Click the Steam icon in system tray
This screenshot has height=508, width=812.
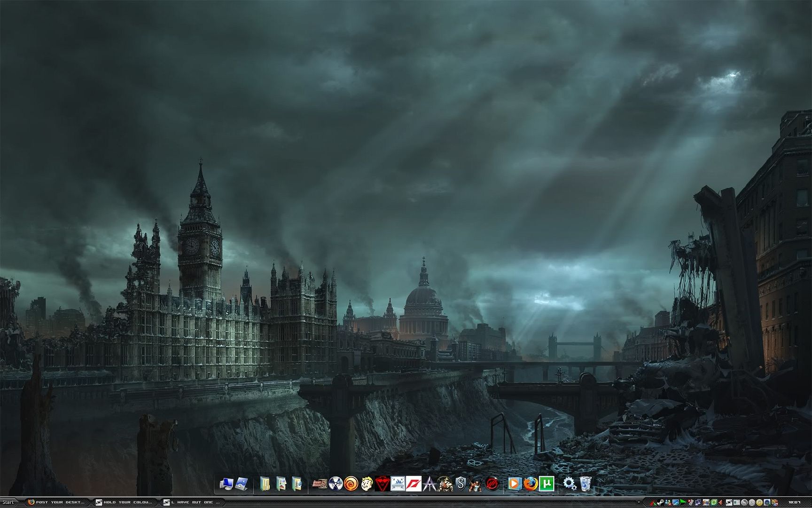coord(660,502)
